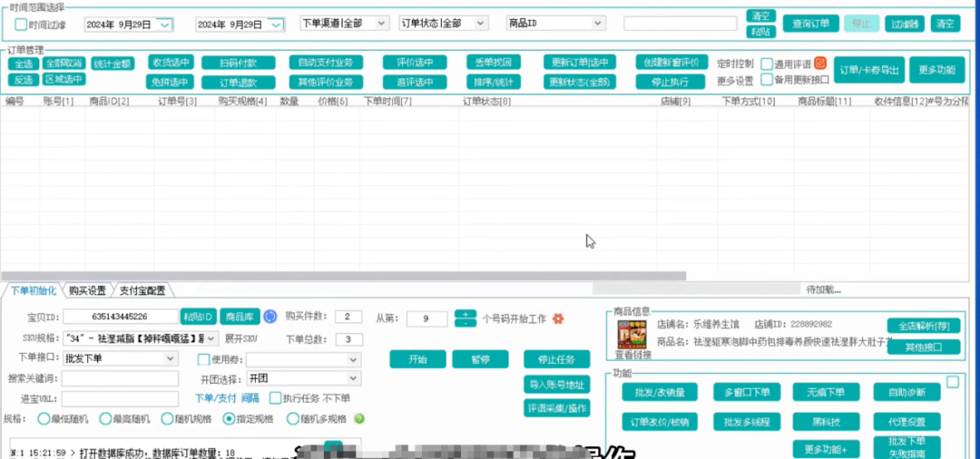Click the 导入账号地址 button
This screenshot has height=459, width=980.
tap(557, 384)
